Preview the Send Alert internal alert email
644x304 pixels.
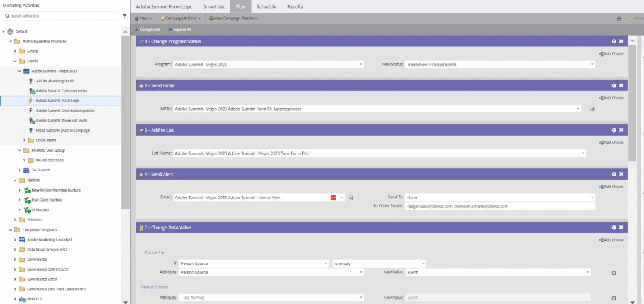(351, 197)
